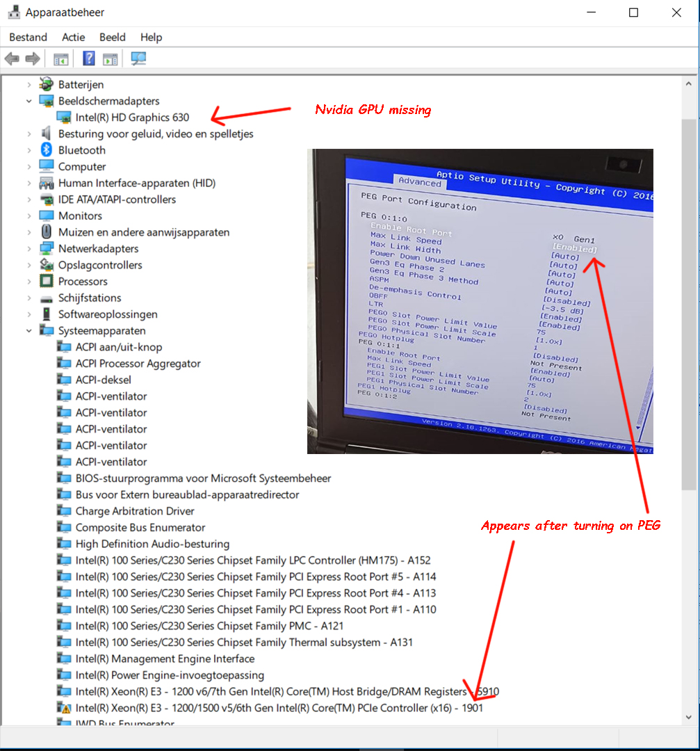This screenshot has height=751, width=700.
Task: Expand the Bluetooth node
Action: tap(29, 150)
